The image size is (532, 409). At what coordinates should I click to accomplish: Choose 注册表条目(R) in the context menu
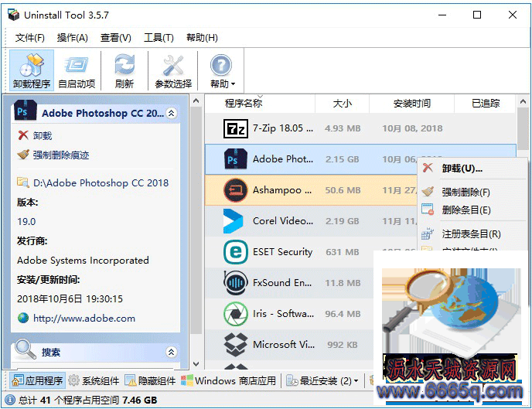471,233
